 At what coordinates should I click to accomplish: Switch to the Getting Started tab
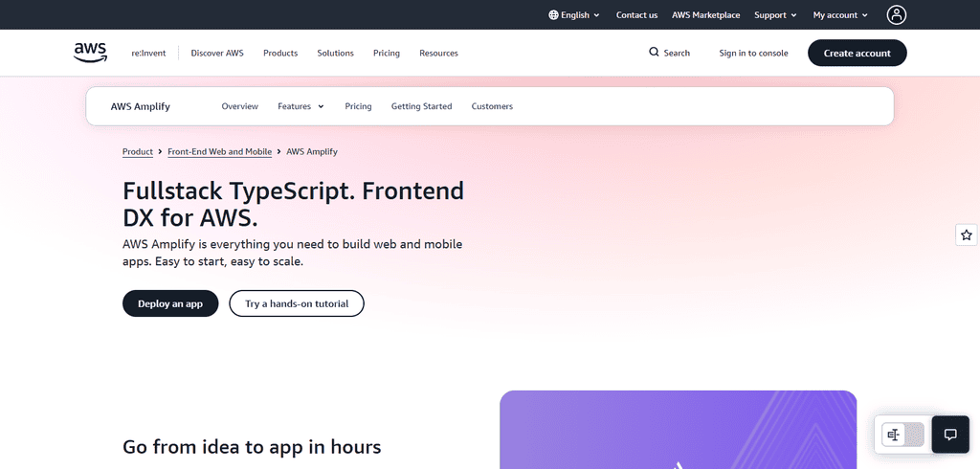point(421,106)
